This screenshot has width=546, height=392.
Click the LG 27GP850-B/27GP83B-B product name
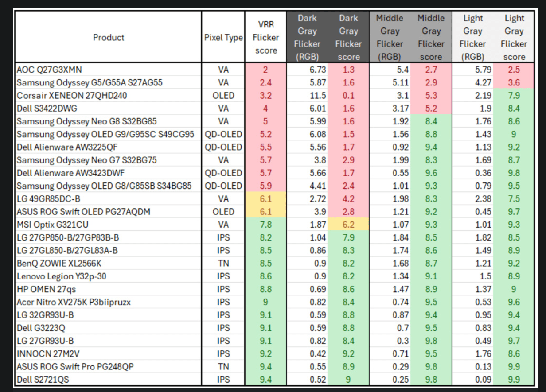pyautogui.click(x=109, y=237)
